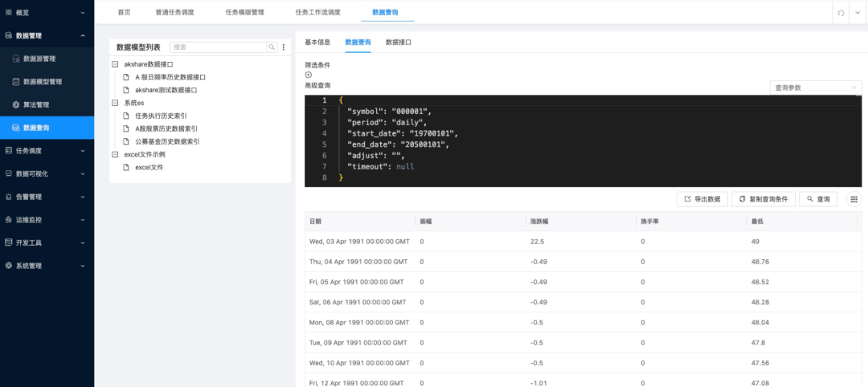Viewport: 868px width, 387px height.
Task: Click cell Wed, 03 Apr 1991 00:00:00 GMT
Action: [360, 242]
